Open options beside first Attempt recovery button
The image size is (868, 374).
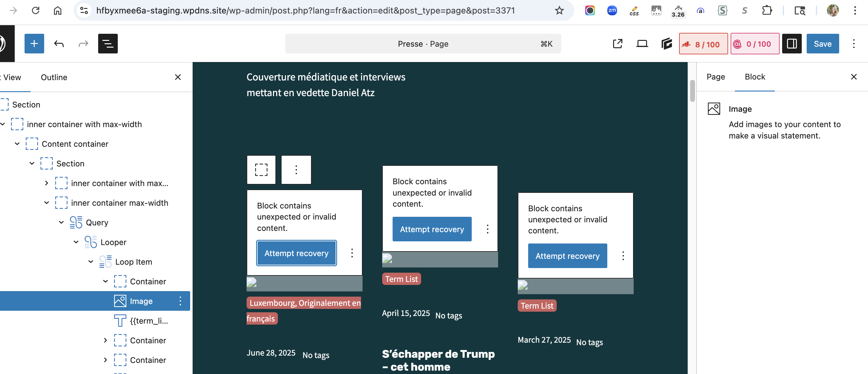(352, 253)
